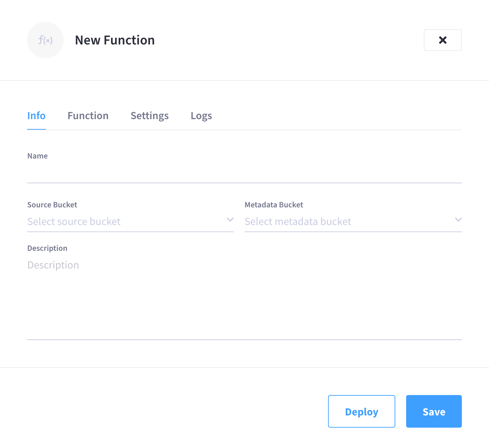Close the New Function dialog
The width and height of the screenshot is (489, 448).
pyautogui.click(x=442, y=40)
